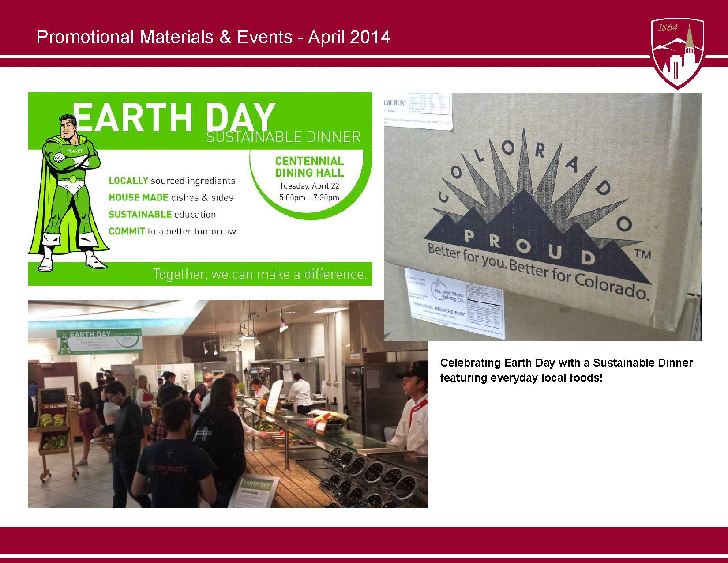The height and width of the screenshot is (563, 728).
Task: Select 'HOUSE MADE dishes & sides' line
Action: pos(171,198)
